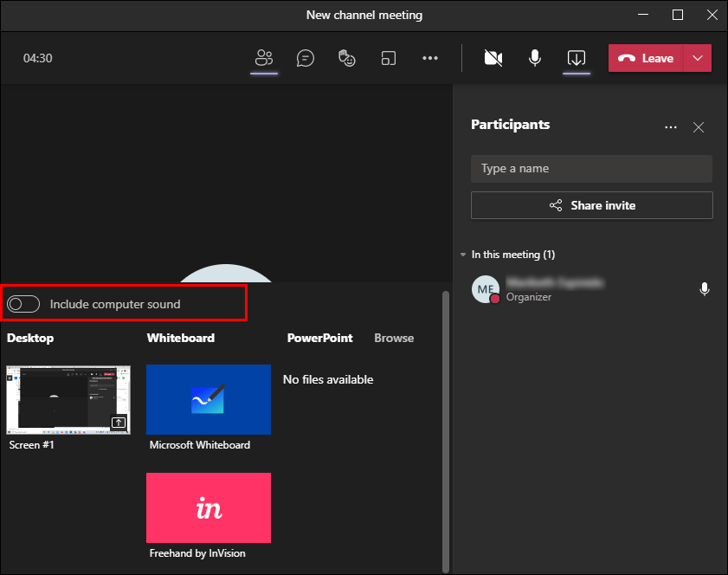Click Browse to share a file
The width and height of the screenshot is (728, 575).
[x=394, y=338]
